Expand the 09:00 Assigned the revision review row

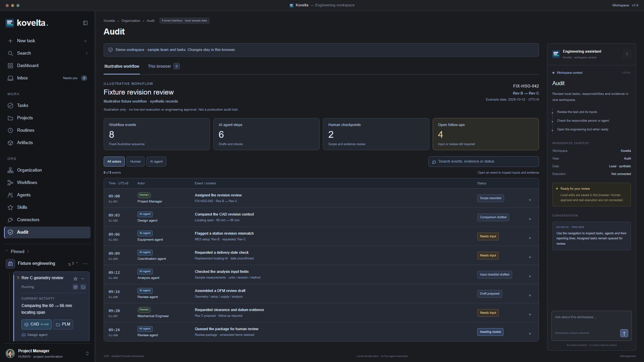(x=530, y=200)
